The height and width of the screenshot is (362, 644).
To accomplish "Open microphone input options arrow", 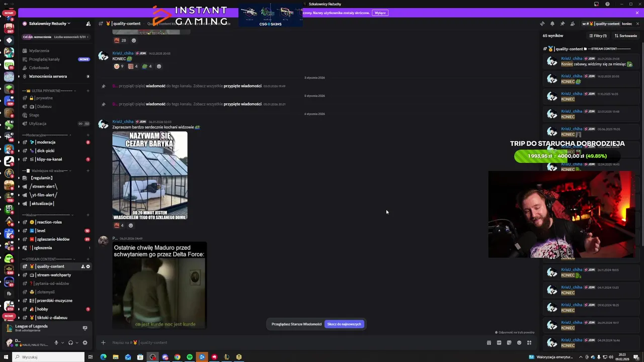I will 62,343.
